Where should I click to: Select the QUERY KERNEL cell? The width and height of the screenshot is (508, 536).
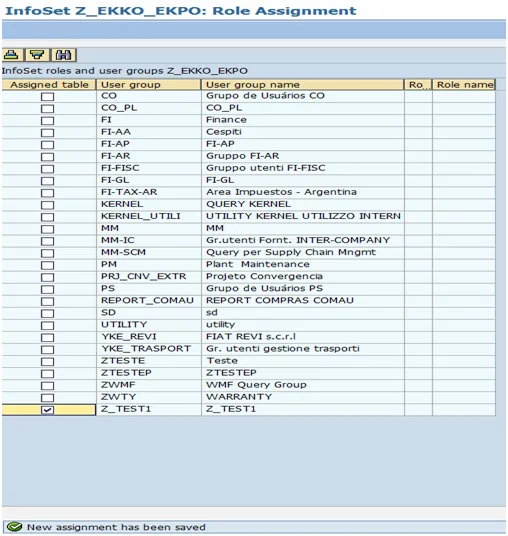click(303, 204)
